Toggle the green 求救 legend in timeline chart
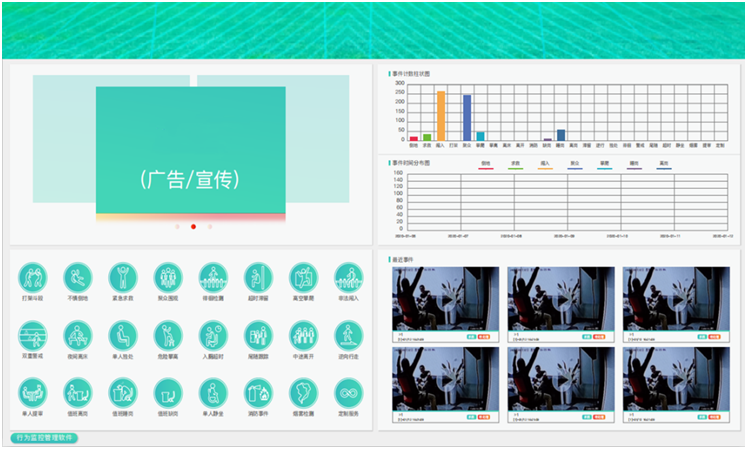This screenshot has width=747, height=449. click(x=515, y=165)
